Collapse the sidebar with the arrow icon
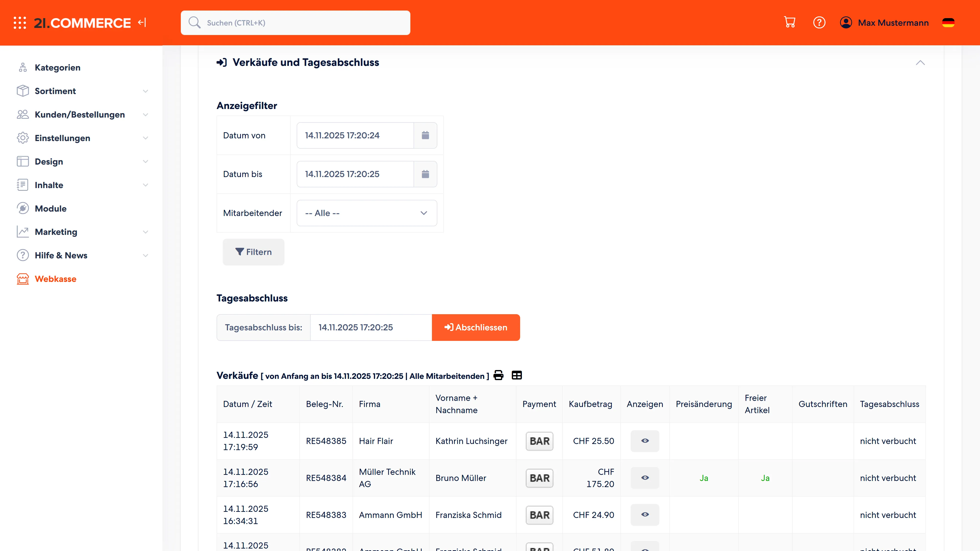The height and width of the screenshot is (551, 980). tap(142, 23)
